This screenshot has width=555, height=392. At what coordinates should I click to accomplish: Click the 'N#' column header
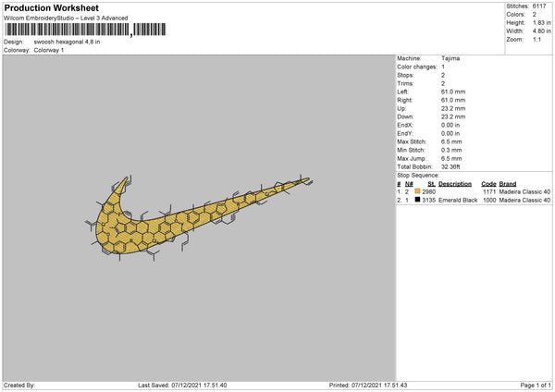(409, 184)
